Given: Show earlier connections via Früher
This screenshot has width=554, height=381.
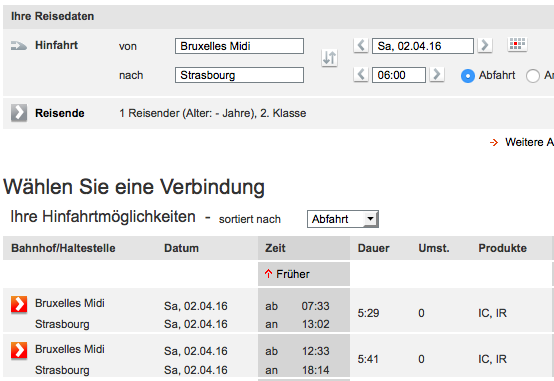Looking at the screenshot, I should [287, 274].
